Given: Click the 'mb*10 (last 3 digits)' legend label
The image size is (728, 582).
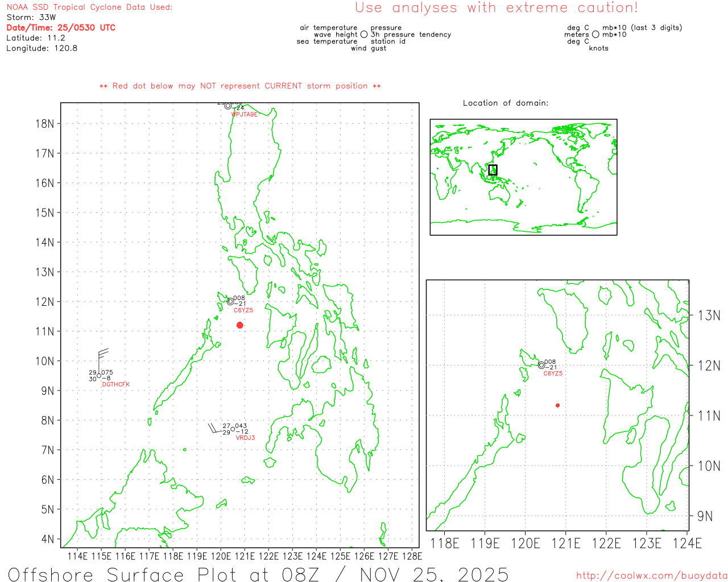Looking at the screenshot, I should coord(642,28).
